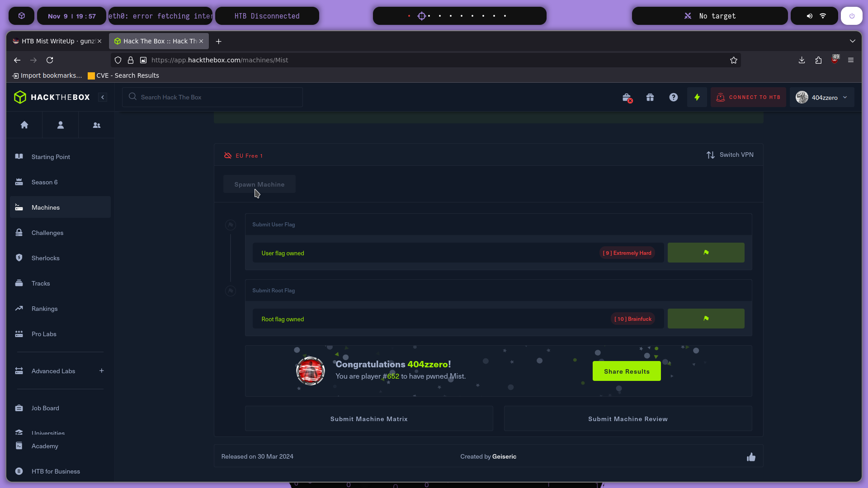Click Submit Machine Review
Viewport: 868px width, 488px height.
[x=628, y=419]
